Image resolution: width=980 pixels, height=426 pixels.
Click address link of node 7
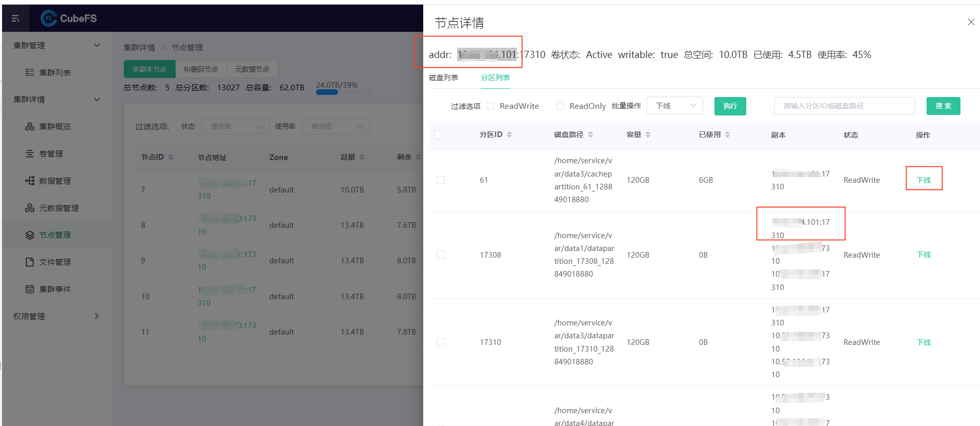pyautogui.click(x=227, y=189)
